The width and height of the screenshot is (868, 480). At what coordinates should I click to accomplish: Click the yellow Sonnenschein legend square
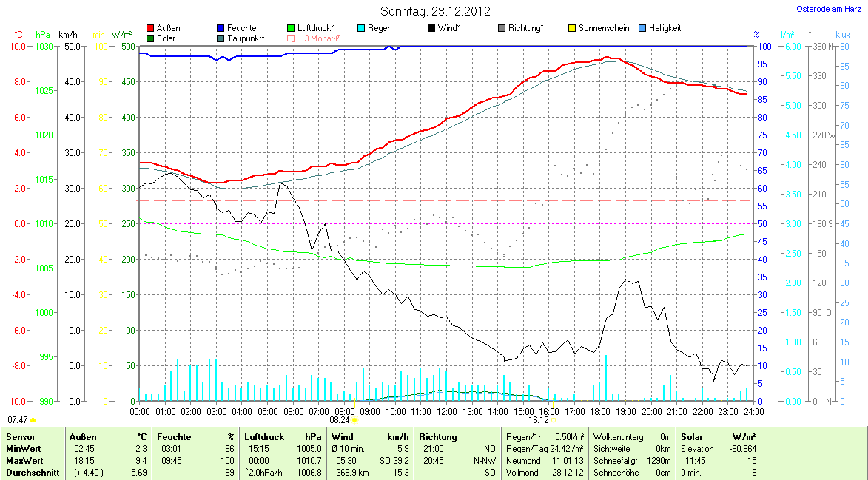572,28
